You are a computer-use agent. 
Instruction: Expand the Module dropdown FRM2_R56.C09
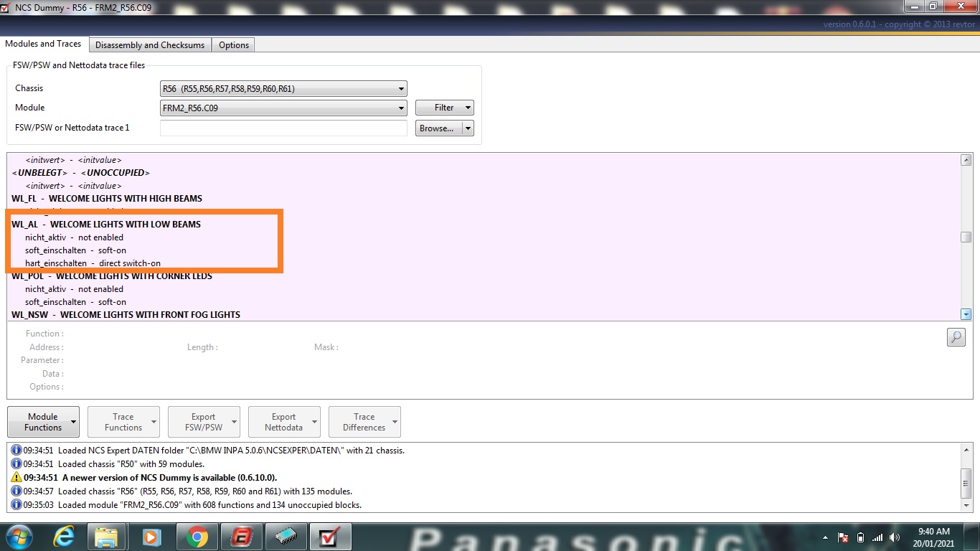coord(283,108)
